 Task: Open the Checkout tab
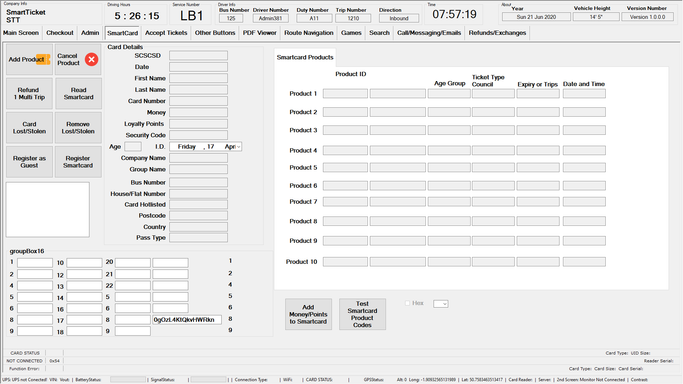point(60,33)
